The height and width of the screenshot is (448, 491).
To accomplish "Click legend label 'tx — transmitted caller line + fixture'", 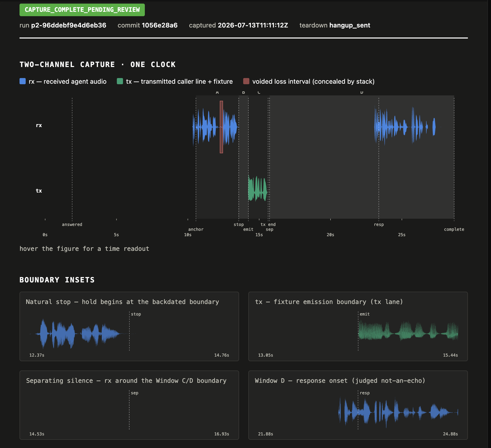I will coord(179,81).
